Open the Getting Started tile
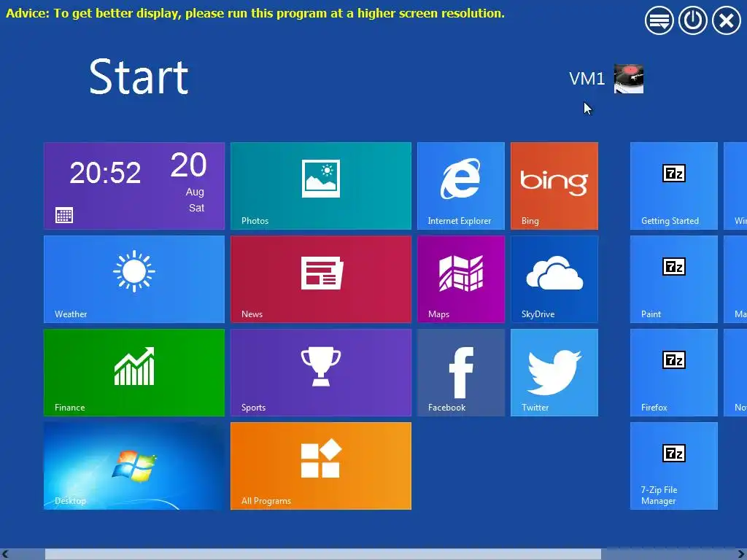747x560 pixels. 673,186
